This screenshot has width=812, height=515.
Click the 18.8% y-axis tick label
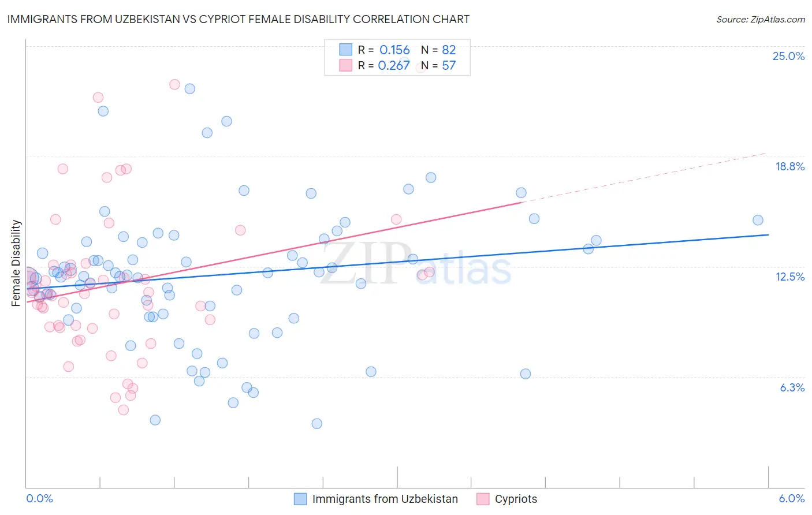pyautogui.click(x=789, y=166)
